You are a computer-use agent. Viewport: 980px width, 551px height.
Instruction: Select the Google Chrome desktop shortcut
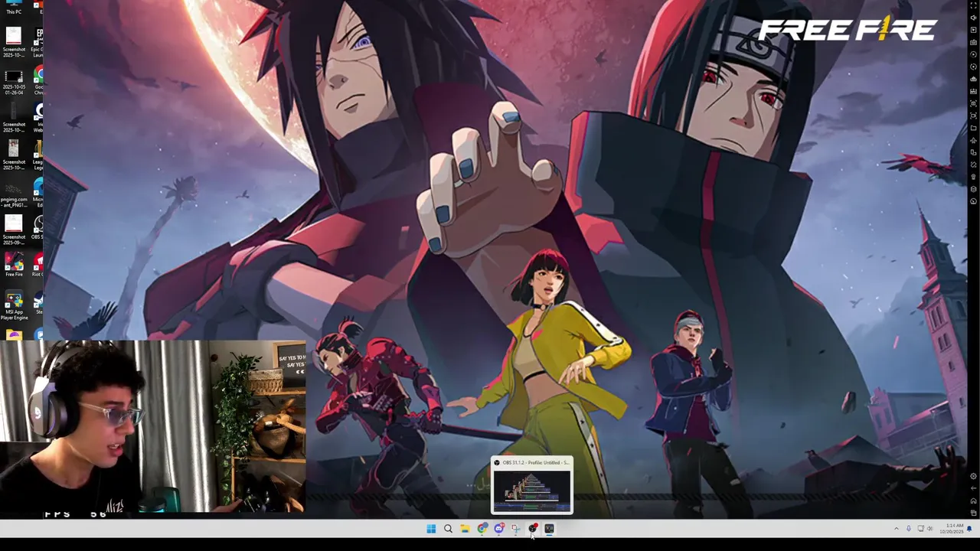[x=38, y=80]
